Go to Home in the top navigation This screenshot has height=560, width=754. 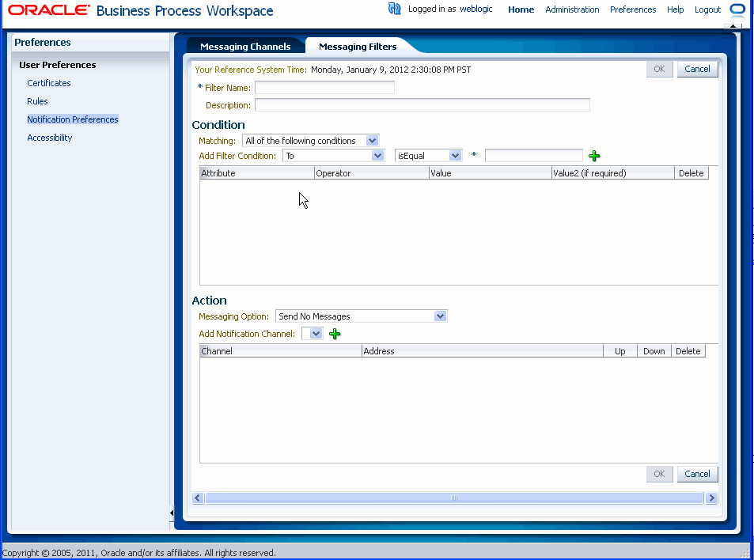[521, 9]
